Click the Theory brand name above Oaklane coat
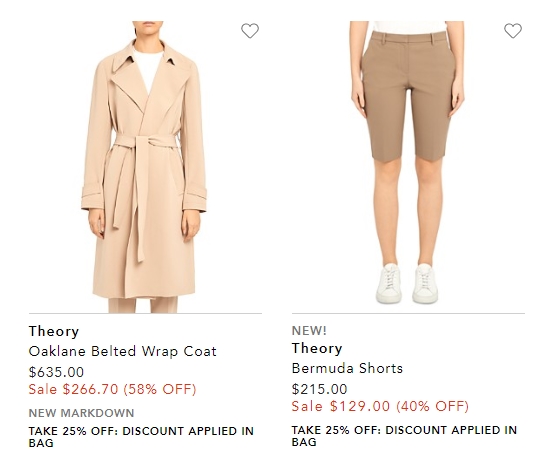 coord(54,331)
